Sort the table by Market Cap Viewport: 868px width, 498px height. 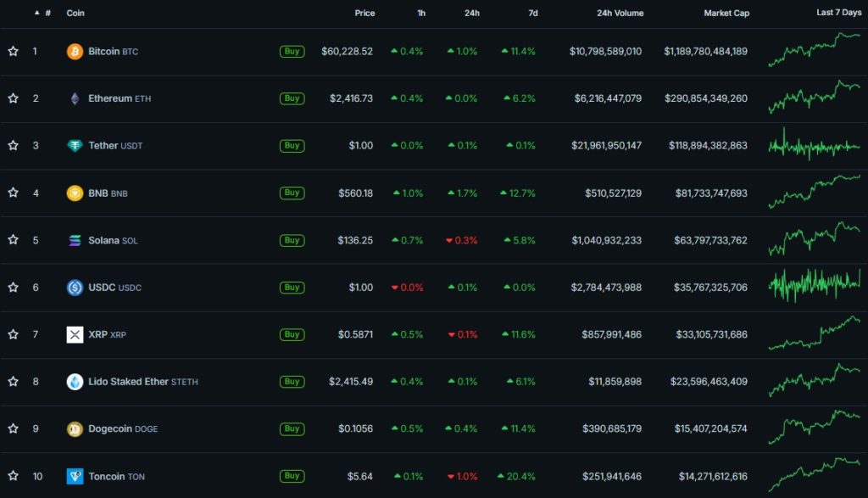726,13
